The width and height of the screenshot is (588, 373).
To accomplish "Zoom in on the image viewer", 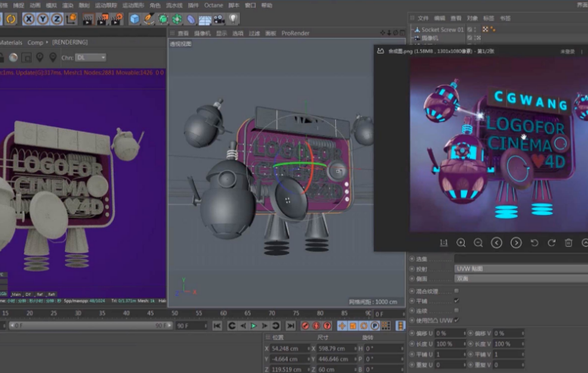I will 461,242.
